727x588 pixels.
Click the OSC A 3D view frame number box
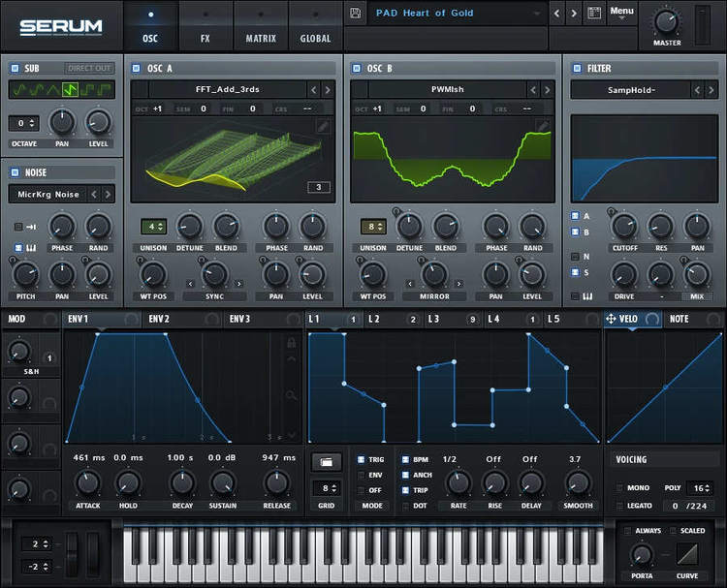(319, 187)
